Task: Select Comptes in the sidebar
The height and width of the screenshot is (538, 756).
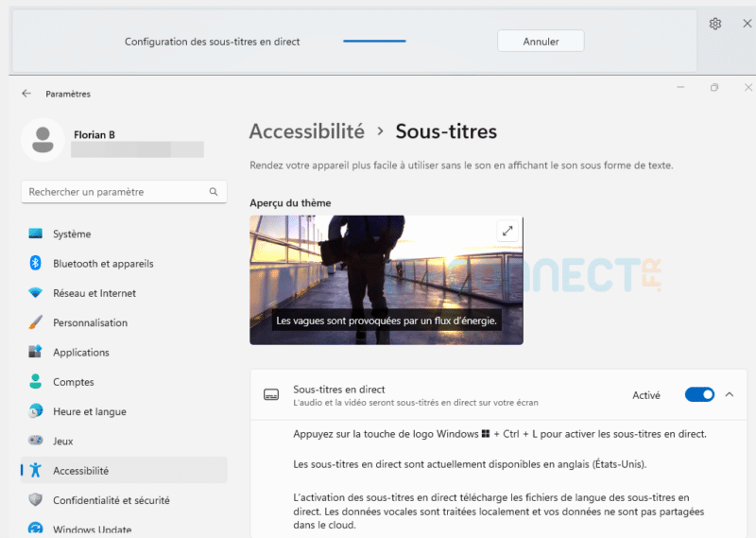Action: 74,382
